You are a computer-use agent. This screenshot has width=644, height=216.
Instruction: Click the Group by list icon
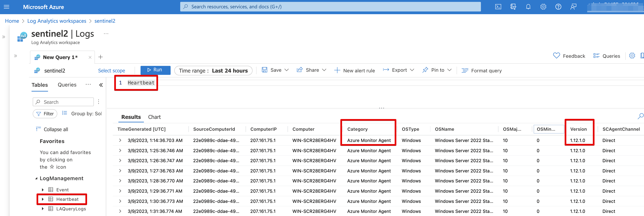[x=65, y=113]
